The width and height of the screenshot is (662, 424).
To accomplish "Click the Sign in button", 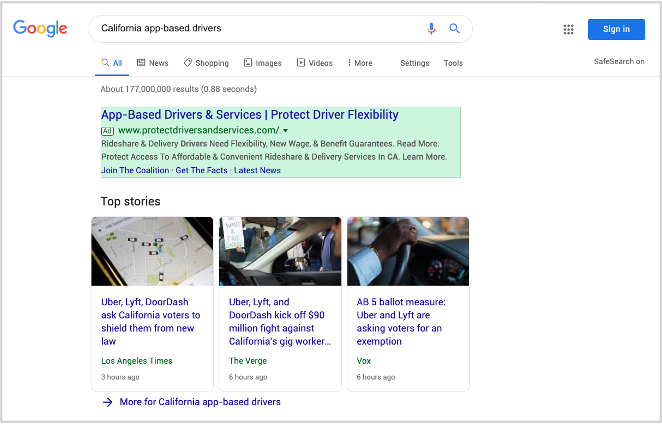I will [616, 29].
